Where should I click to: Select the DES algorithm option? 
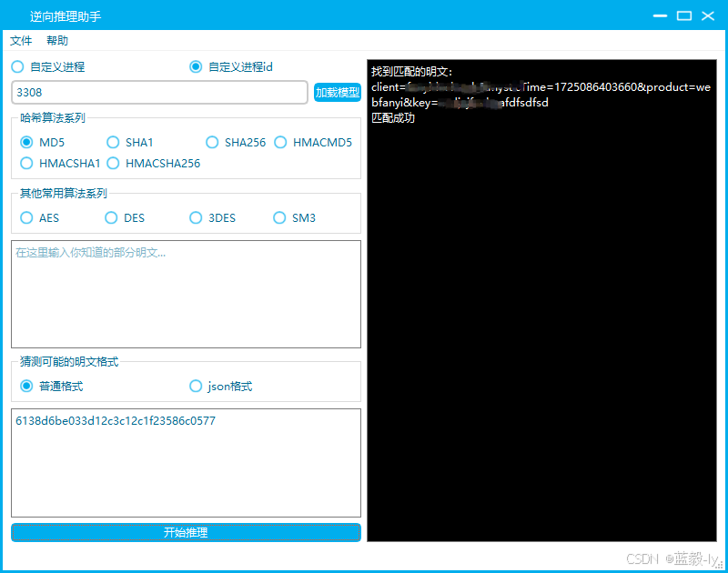point(125,218)
